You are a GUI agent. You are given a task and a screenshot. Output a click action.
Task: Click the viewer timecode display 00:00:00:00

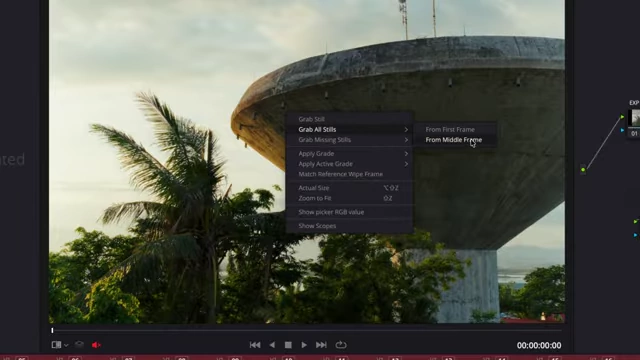point(539,345)
